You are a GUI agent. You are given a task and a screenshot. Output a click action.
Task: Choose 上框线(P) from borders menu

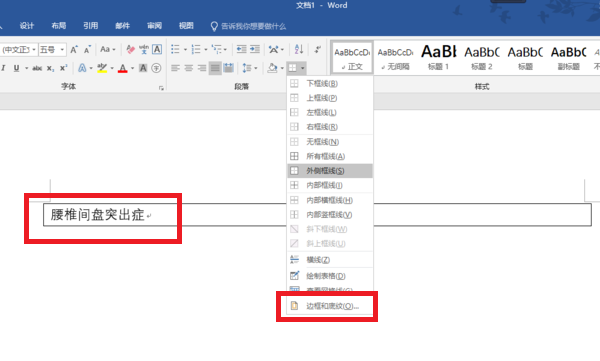coord(330,98)
